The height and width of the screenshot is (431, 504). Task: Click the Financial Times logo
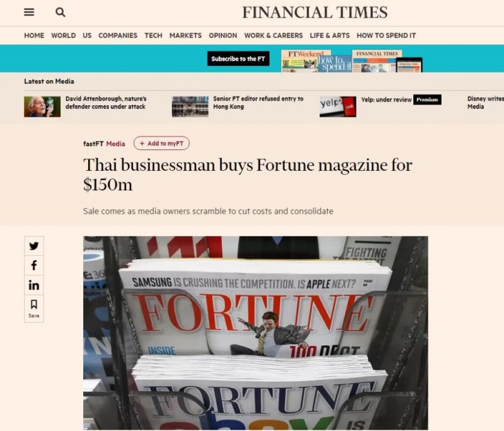(314, 13)
